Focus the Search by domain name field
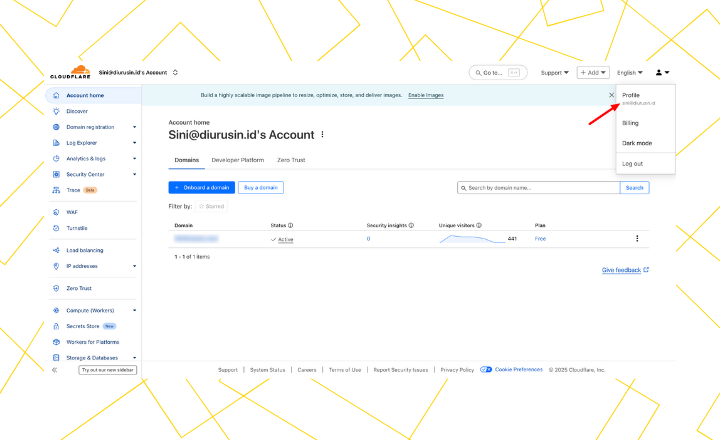 point(538,188)
